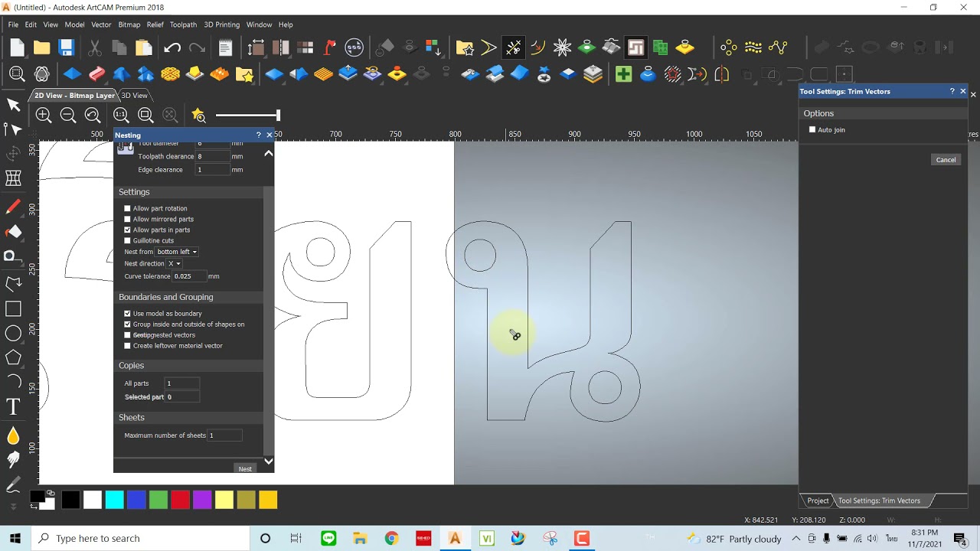
Task: Select the Create Rectangle tool
Action: [x=13, y=308]
